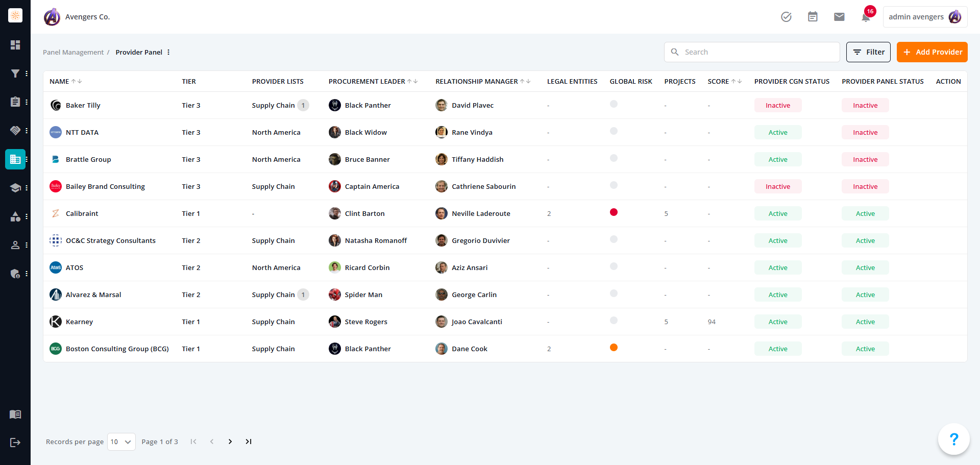
Task: Open the handshake icon in sidebar
Action: tap(15, 131)
